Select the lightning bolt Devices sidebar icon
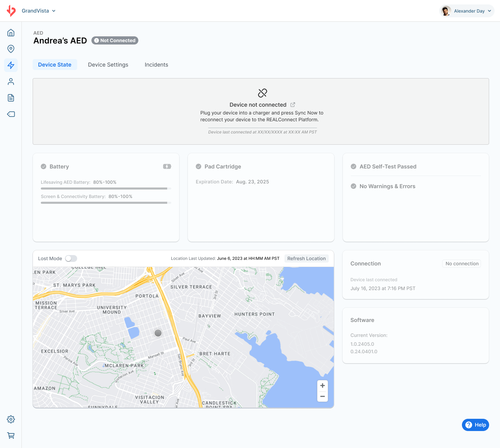Viewport: 500px width, 448px height. (11, 65)
